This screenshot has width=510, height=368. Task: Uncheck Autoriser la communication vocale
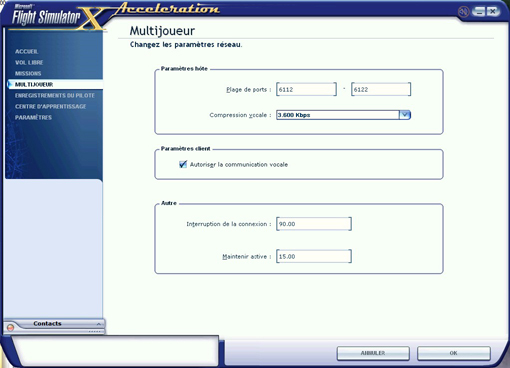(183, 164)
